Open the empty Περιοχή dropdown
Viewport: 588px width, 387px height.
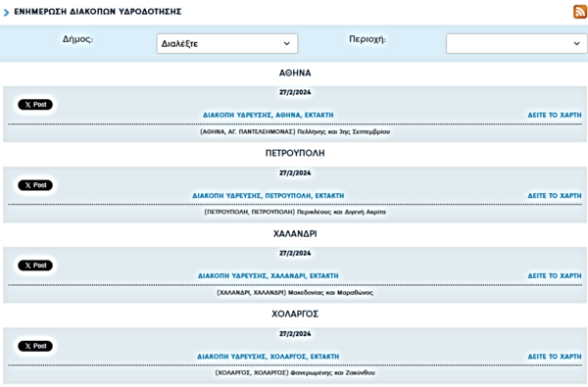pos(516,43)
